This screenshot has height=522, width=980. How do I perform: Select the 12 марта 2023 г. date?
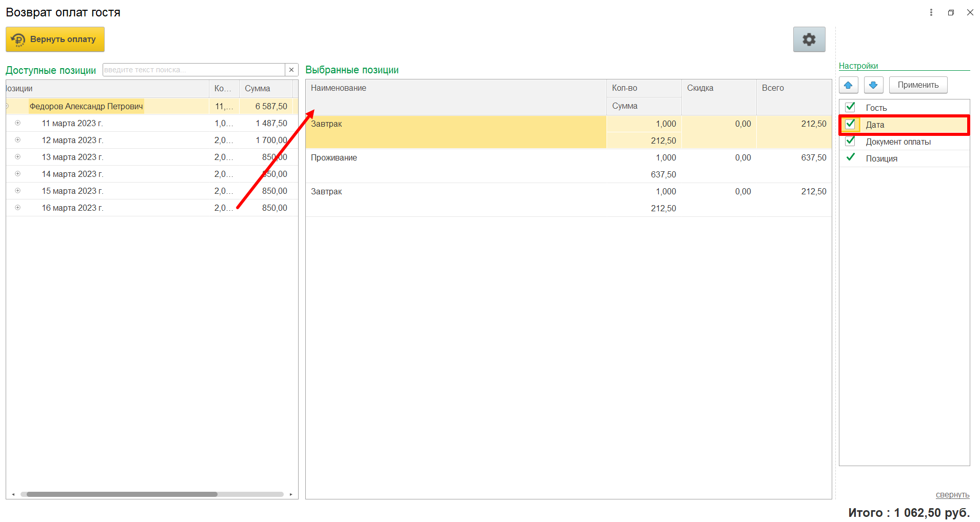(x=72, y=140)
